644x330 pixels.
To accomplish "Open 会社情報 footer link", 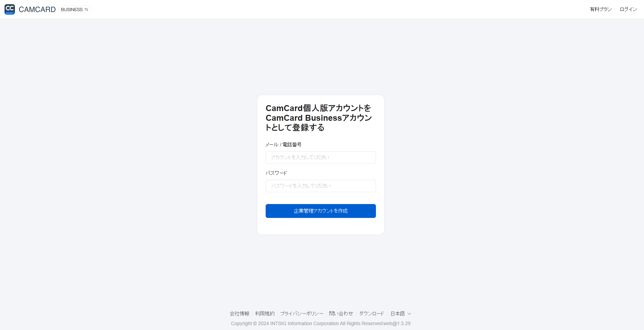I will pyautogui.click(x=240, y=314).
